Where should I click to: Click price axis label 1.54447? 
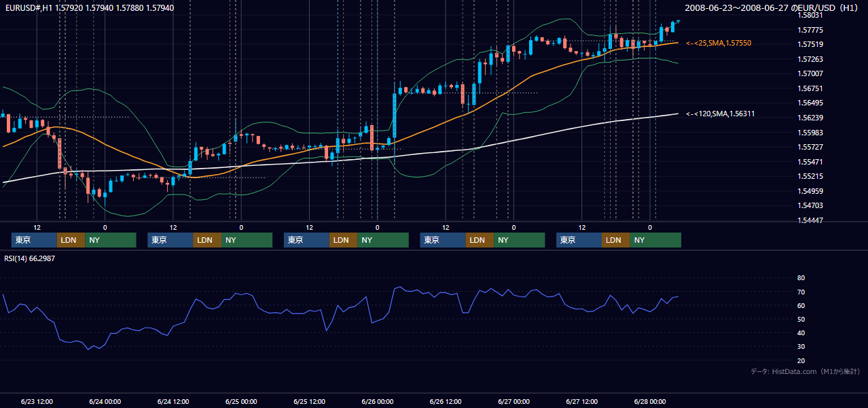810,220
